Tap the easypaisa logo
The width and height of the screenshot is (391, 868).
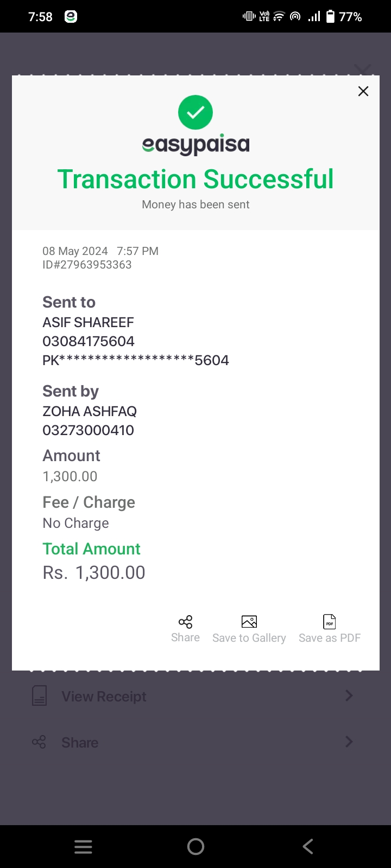coord(195,145)
